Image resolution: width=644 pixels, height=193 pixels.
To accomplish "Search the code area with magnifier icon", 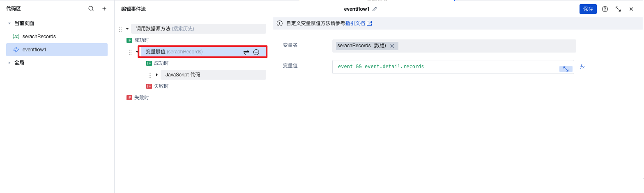I will pyautogui.click(x=91, y=9).
